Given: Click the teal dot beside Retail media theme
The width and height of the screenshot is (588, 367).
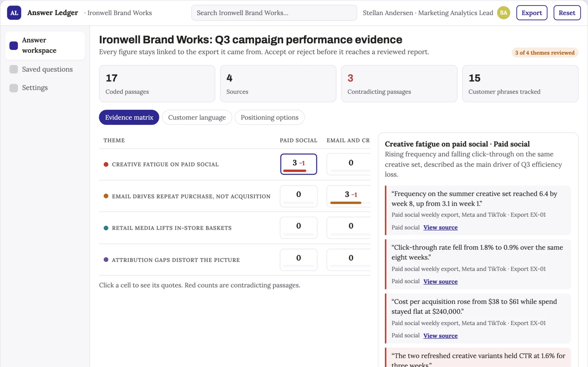Looking at the screenshot, I should [x=106, y=228].
